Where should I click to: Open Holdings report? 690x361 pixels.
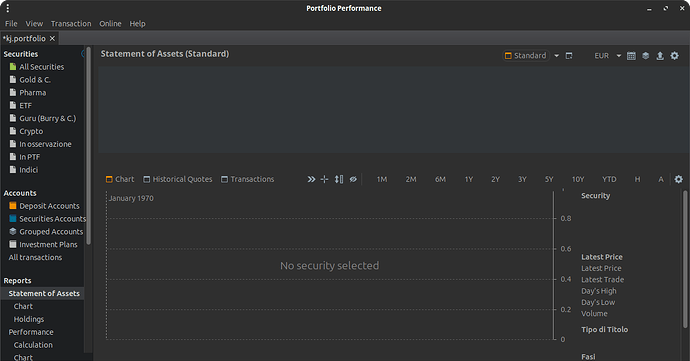[x=29, y=319]
